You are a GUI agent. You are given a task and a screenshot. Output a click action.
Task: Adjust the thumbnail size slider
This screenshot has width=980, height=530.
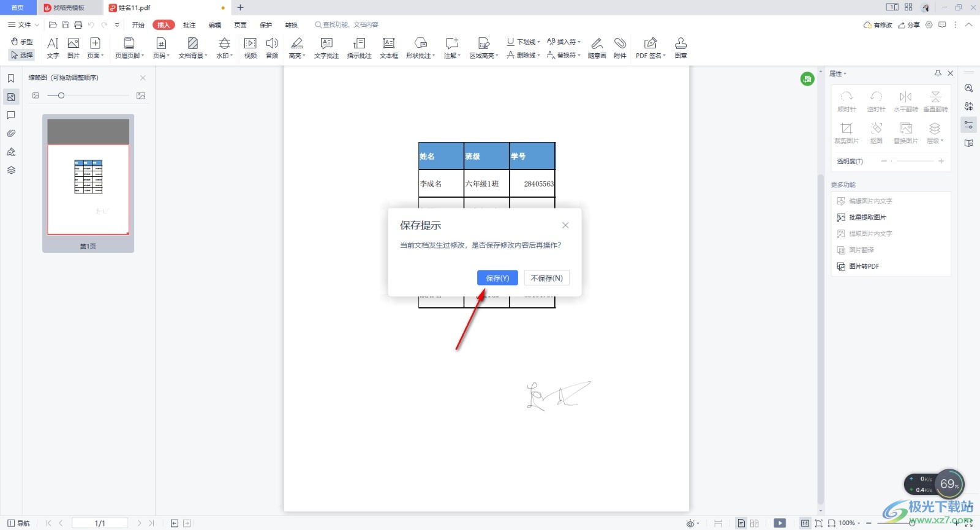pos(61,95)
